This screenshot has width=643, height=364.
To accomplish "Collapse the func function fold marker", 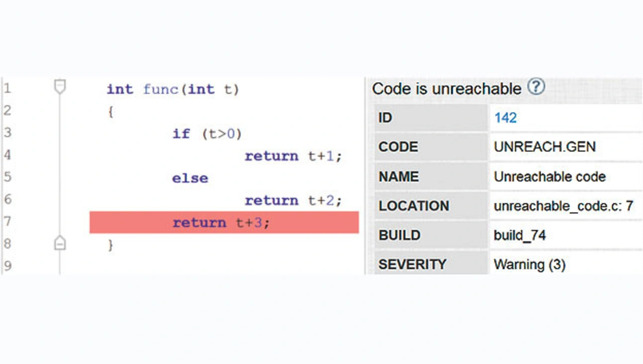I will [60, 87].
